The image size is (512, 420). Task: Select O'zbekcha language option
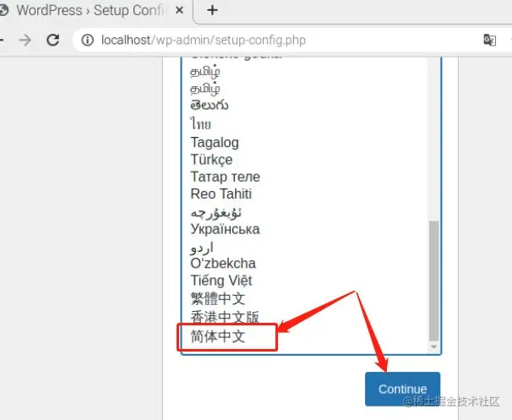click(x=223, y=263)
